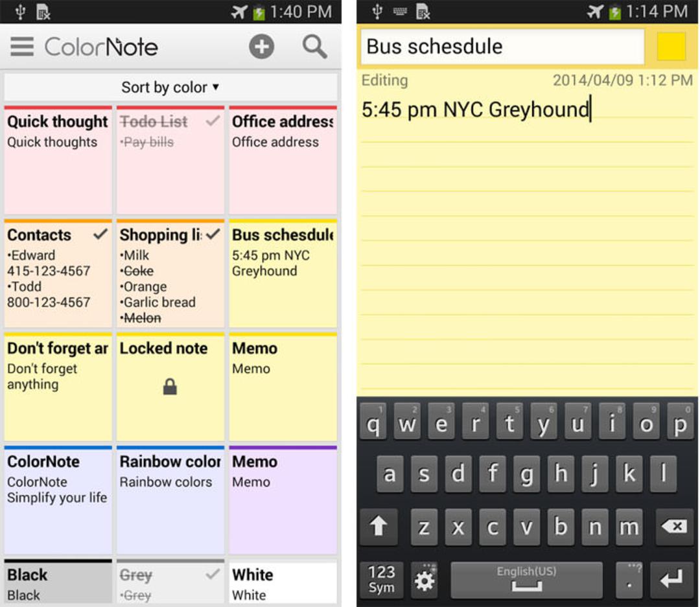Tap the 123 Sym keyboard key
Viewport: 700px width, 607px height.
[x=381, y=580]
